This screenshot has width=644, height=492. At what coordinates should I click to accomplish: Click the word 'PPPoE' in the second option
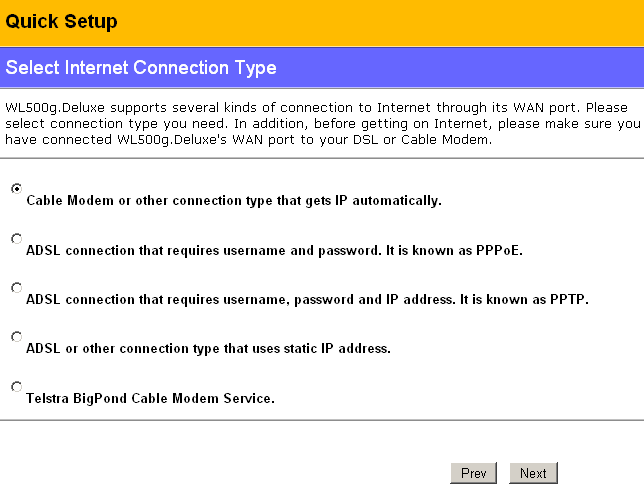pos(498,250)
